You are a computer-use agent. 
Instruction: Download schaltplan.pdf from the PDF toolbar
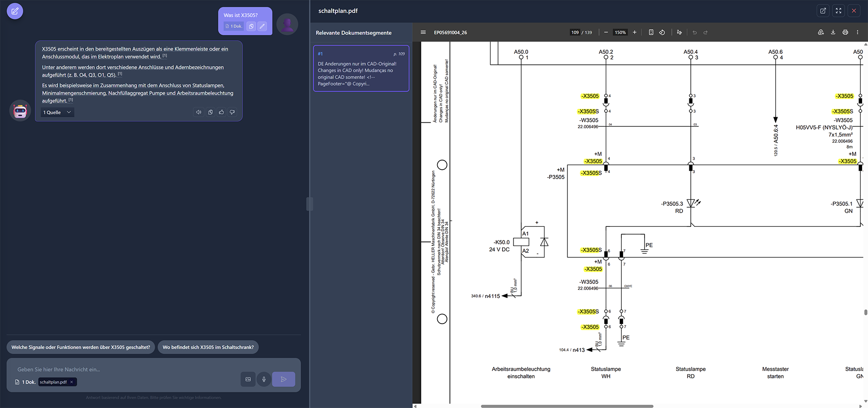point(833,32)
